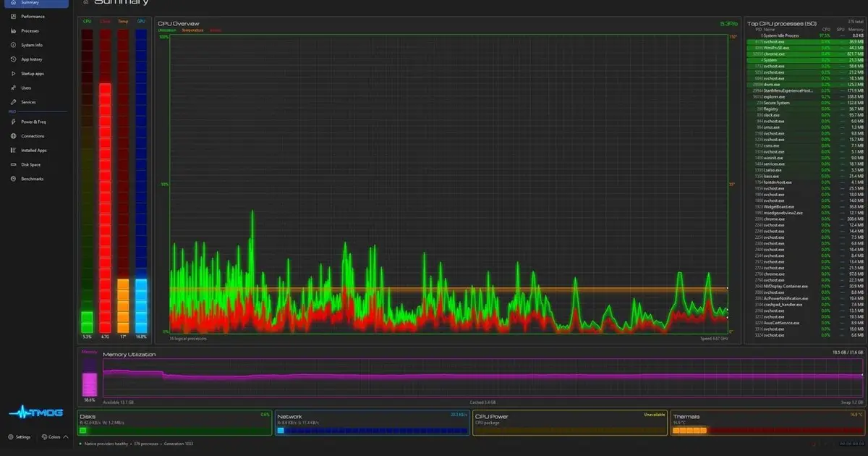Select the AsusCertService.exe process row

(806, 323)
